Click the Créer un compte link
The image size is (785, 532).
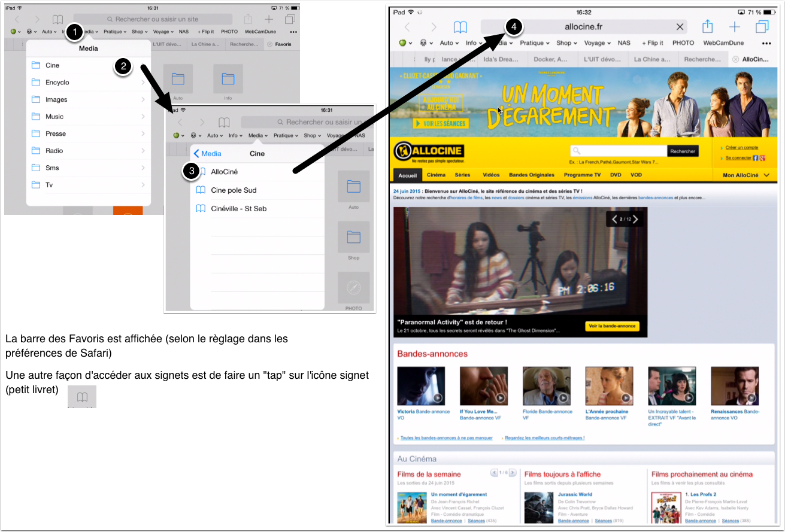tap(741, 147)
